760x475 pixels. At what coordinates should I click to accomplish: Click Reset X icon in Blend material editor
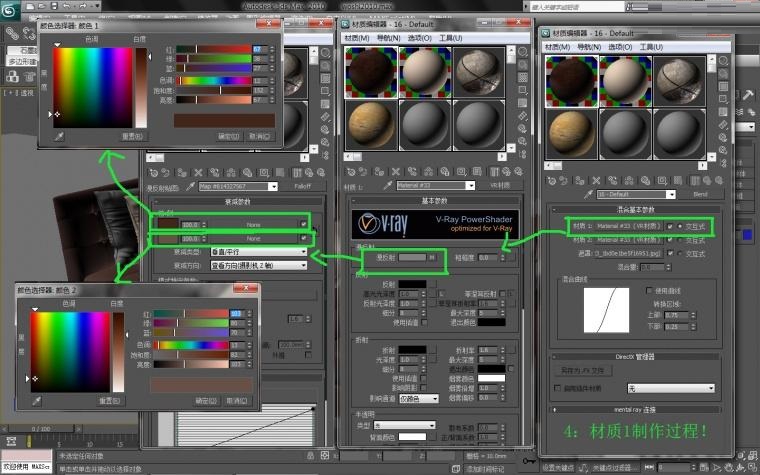pos(596,181)
